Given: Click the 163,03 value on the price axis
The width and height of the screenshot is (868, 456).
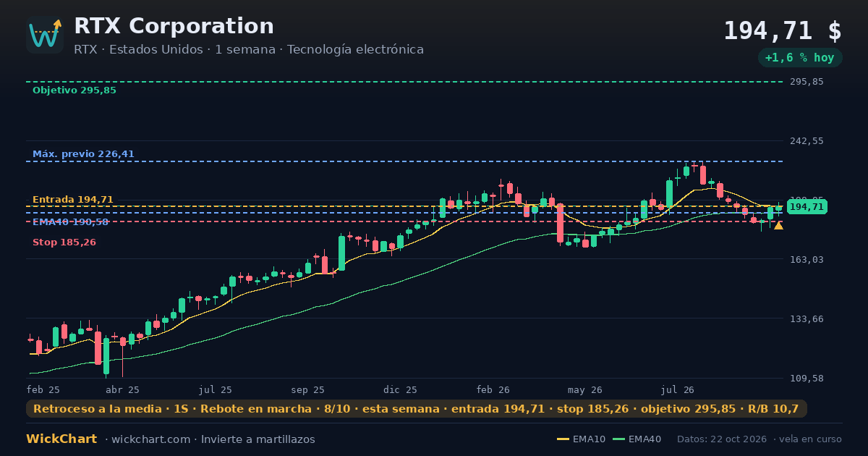Looking at the screenshot, I should point(807,260).
